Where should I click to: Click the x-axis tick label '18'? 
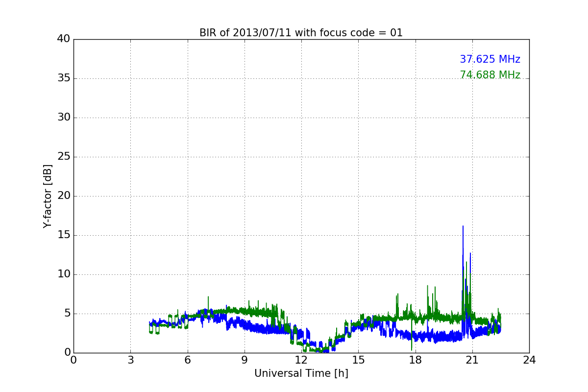pos(415,360)
